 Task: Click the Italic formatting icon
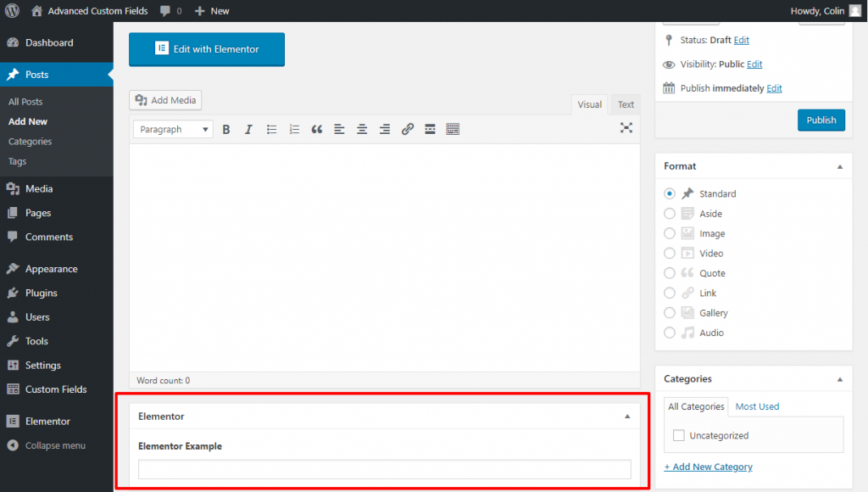pyautogui.click(x=248, y=130)
